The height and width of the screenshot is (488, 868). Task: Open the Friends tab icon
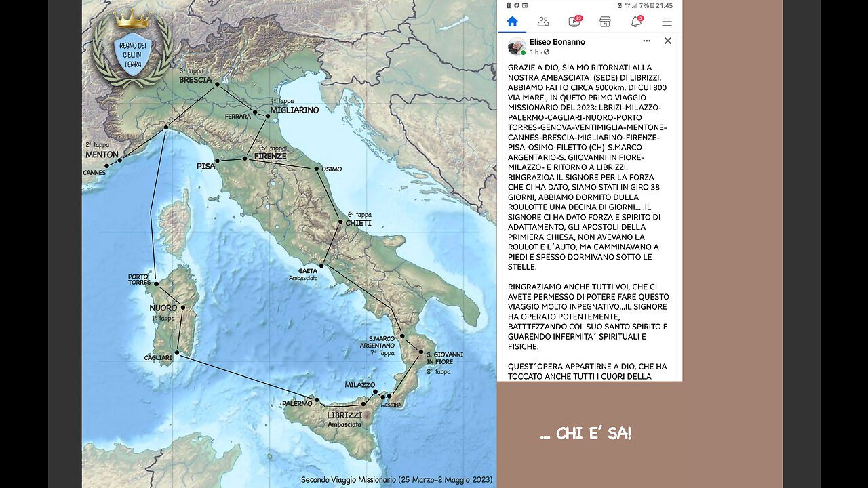click(x=543, y=22)
